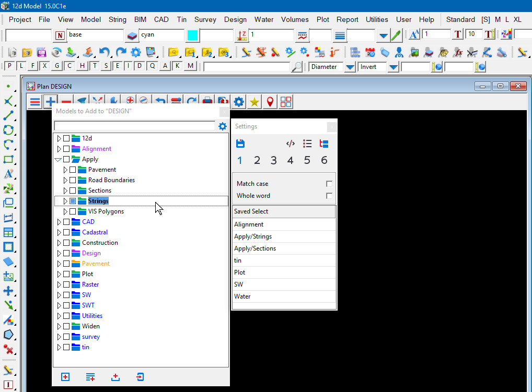Image resolution: width=532 pixels, height=392 pixels.
Task: Click the red minus remove models icon
Action: (x=66, y=102)
